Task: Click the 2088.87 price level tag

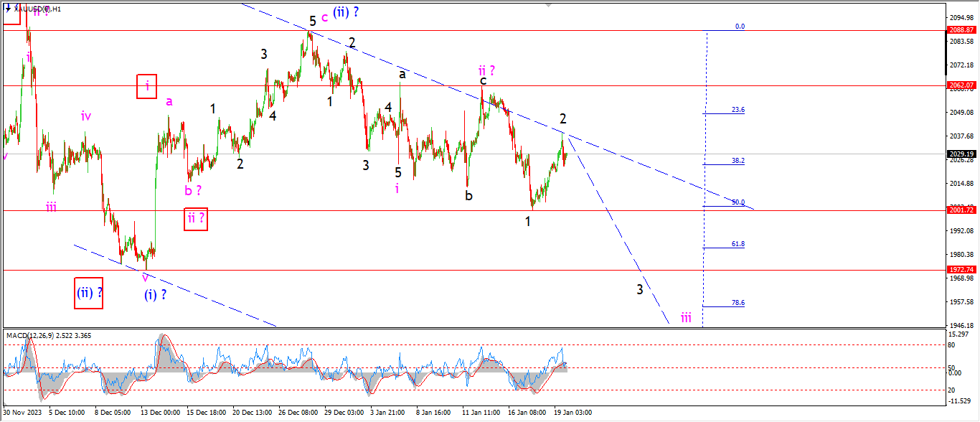Action: tap(961, 30)
